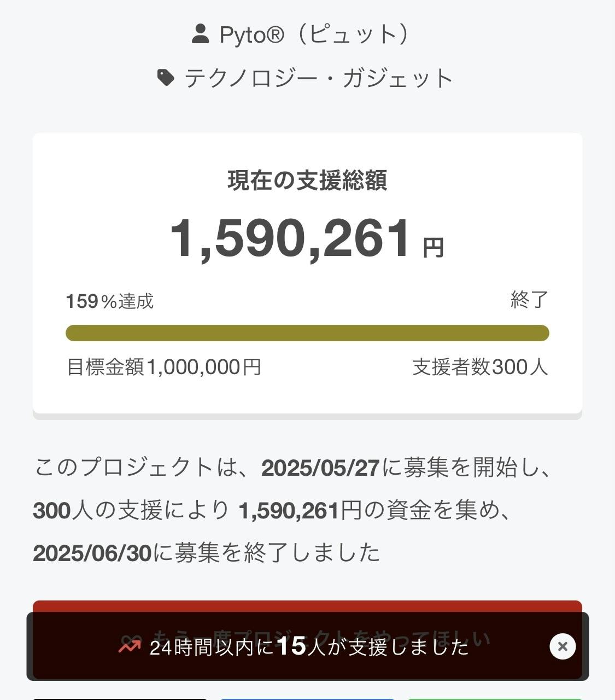
Task: Click the 24時間以内に15人が支援しました notification text
Action: [x=309, y=647]
